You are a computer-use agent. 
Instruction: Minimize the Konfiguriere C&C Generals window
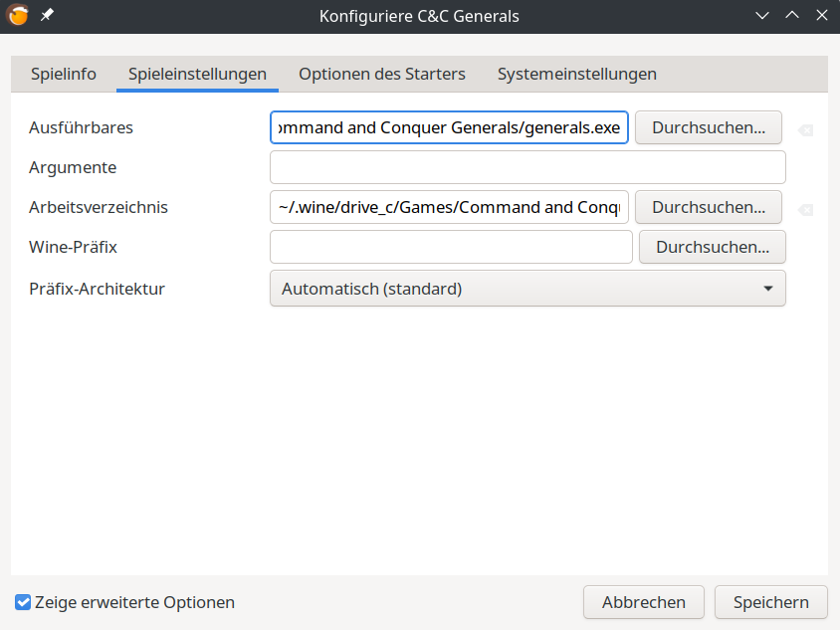tap(762, 16)
